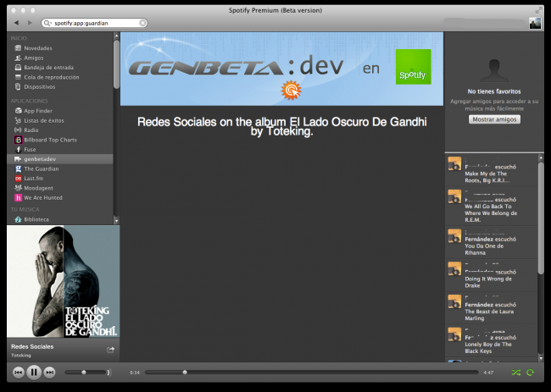Click the friend feed scrollbar up arrow
The image size is (551, 392).
[x=541, y=158]
